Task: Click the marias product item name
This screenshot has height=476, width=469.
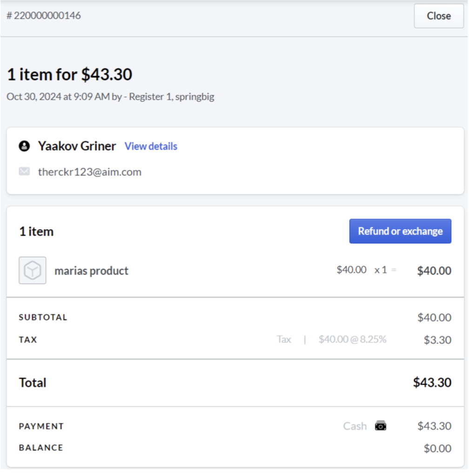Action: 92,271
